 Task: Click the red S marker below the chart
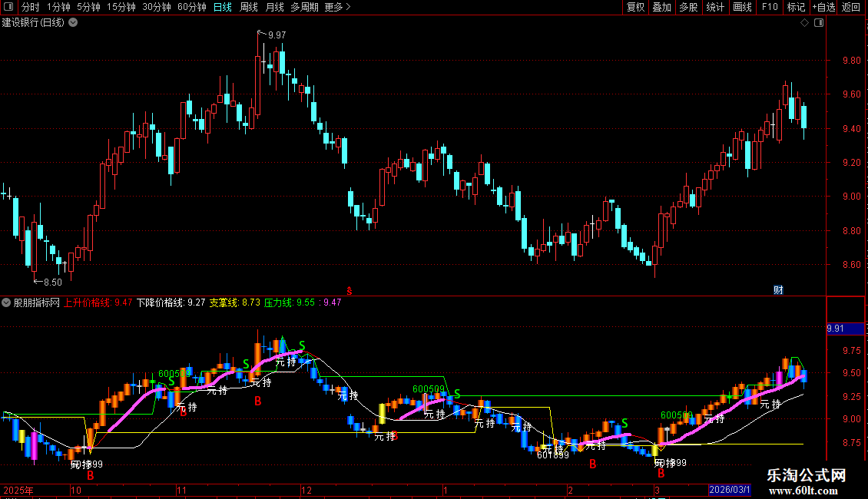tap(350, 290)
